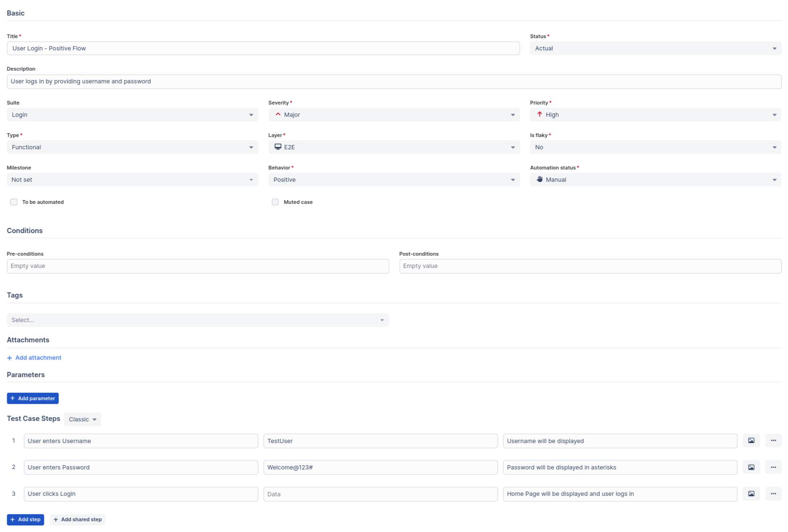Open the more options menu for step 1
788x532 pixels.
pyautogui.click(x=773, y=441)
